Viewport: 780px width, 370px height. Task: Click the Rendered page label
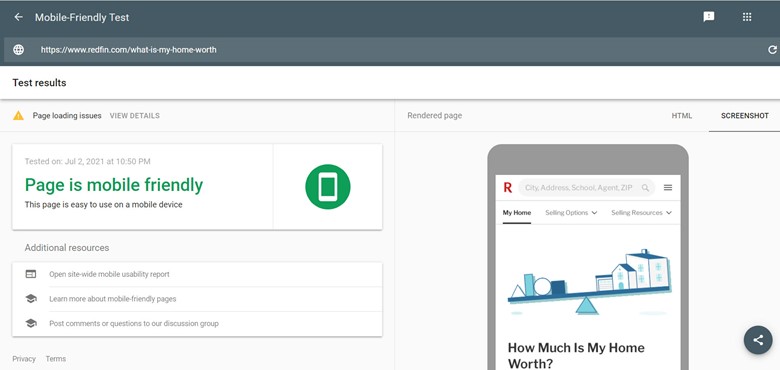coord(435,115)
